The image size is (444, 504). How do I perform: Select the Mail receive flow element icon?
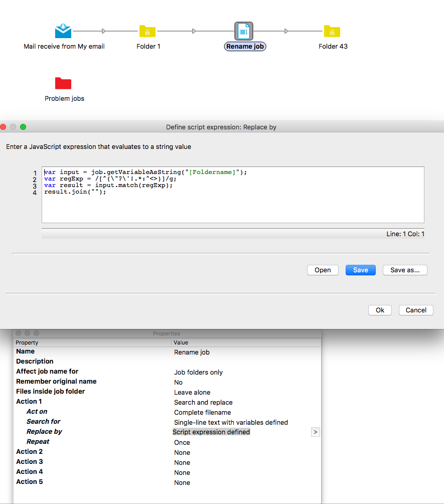pyautogui.click(x=63, y=31)
